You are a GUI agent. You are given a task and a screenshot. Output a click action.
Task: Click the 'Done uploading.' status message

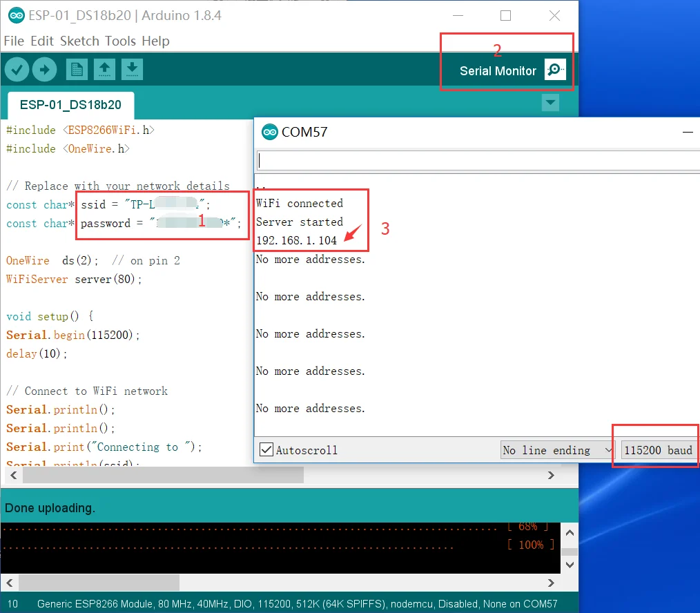tap(50, 508)
